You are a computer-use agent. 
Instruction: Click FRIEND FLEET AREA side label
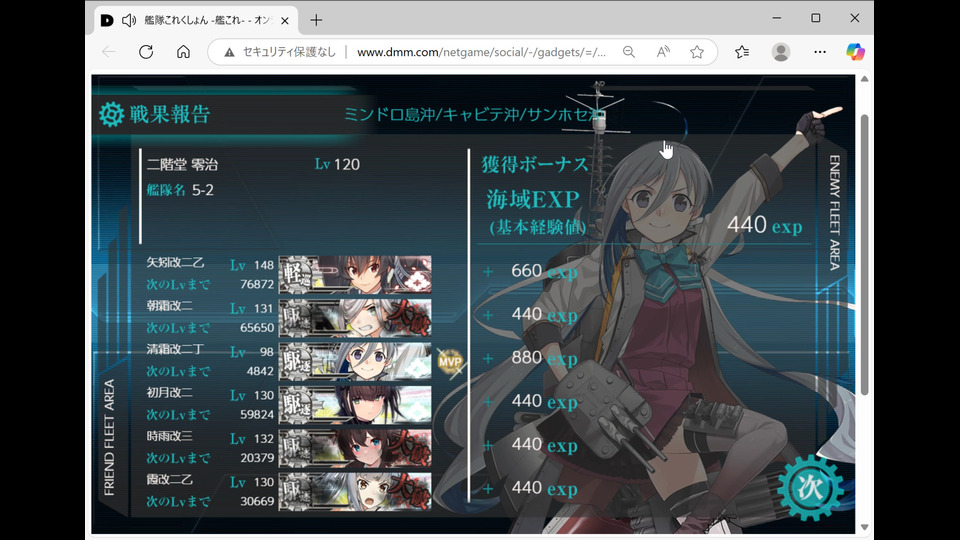pyautogui.click(x=109, y=437)
